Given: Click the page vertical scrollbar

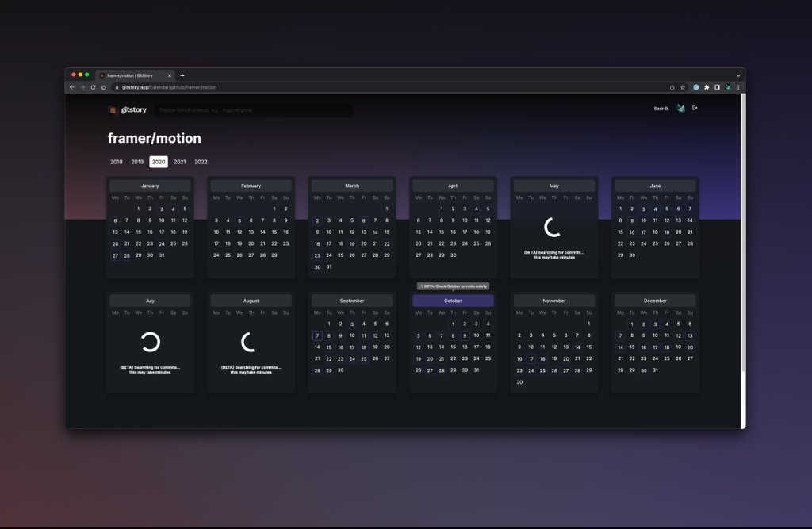Looking at the screenshot, I should point(743,233).
